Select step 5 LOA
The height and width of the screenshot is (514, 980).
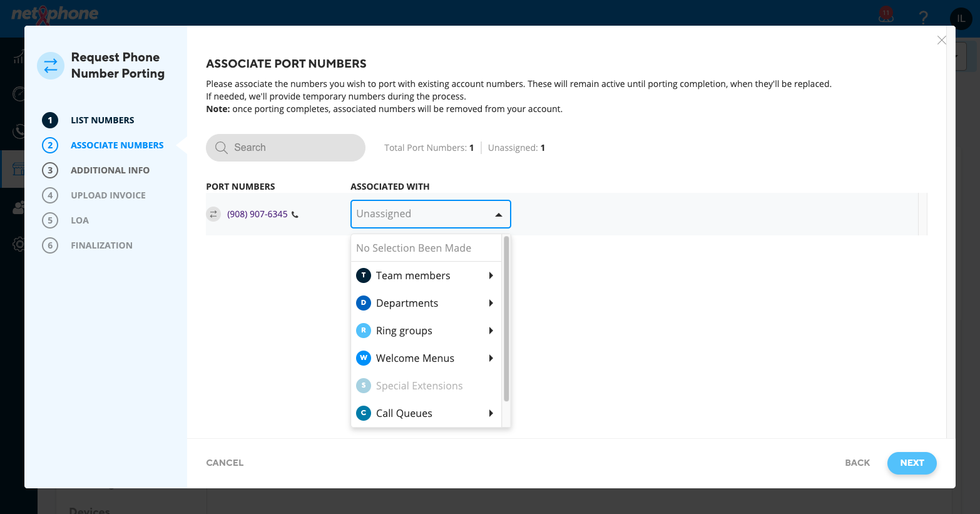(66, 220)
